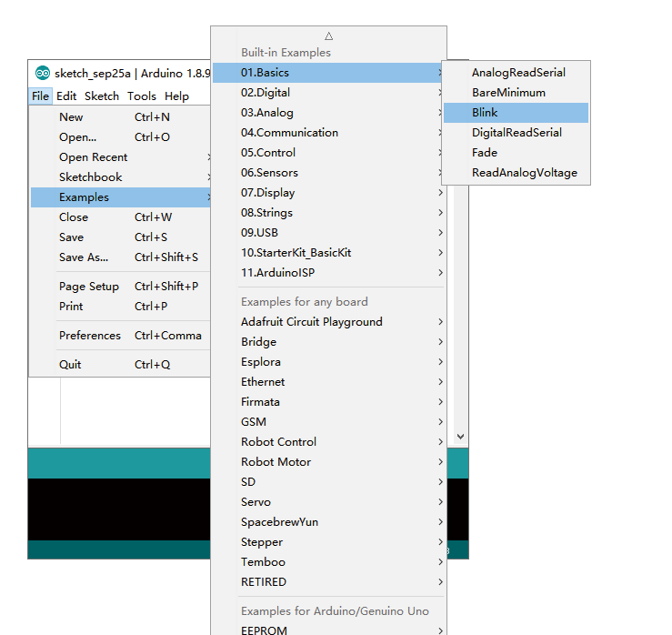This screenshot has width=672, height=635.
Task: Open the Servo library examples
Action: click(x=328, y=502)
